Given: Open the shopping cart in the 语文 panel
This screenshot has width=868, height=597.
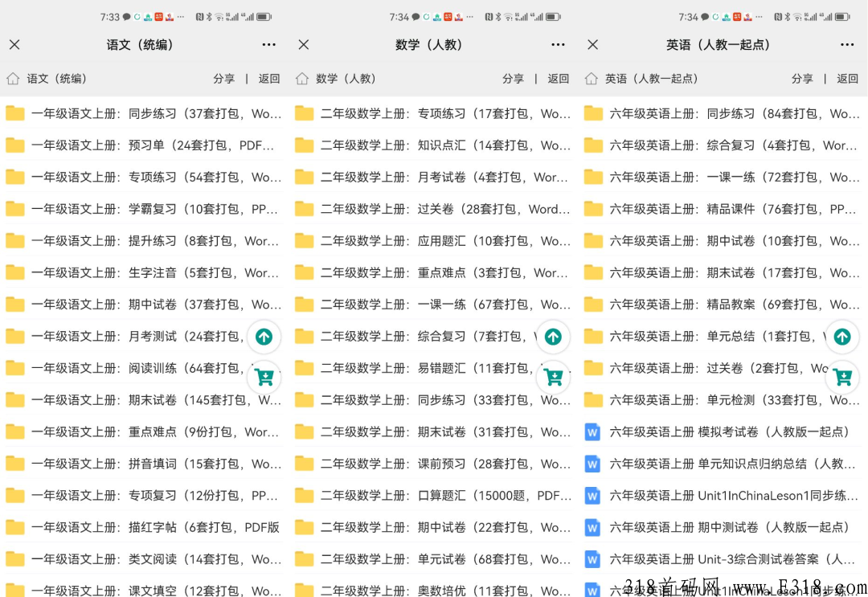Looking at the screenshot, I should 264,378.
